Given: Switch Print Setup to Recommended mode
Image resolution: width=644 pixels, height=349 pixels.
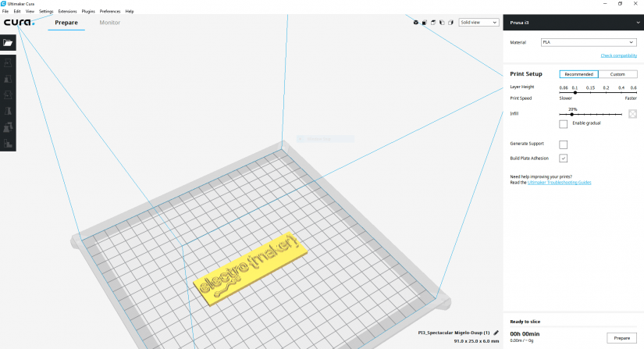Looking at the screenshot, I should (x=578, y=74).
